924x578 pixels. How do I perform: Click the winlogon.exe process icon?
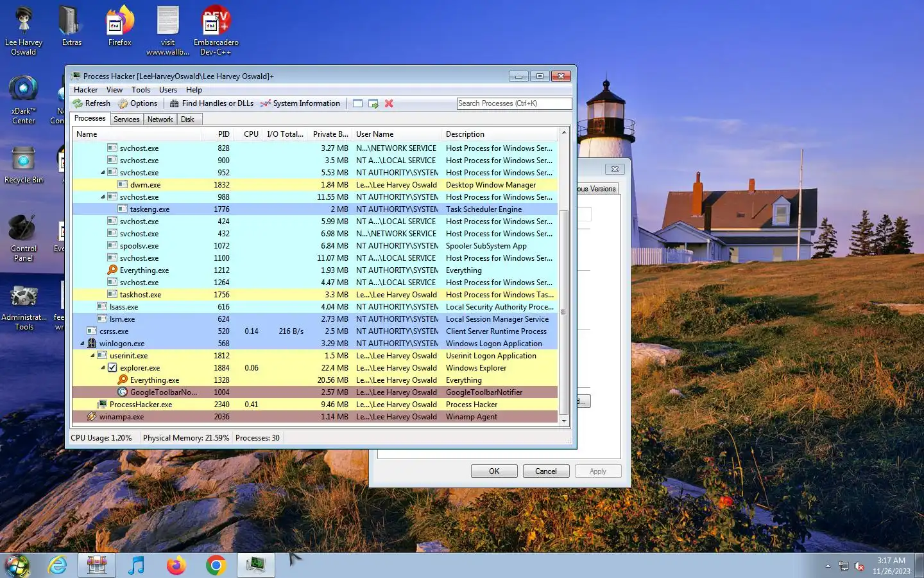click(x=92, y=344)
